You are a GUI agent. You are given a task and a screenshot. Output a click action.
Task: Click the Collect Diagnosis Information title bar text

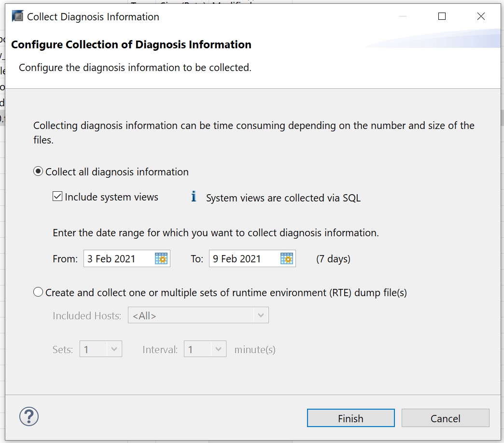[93, 17]
